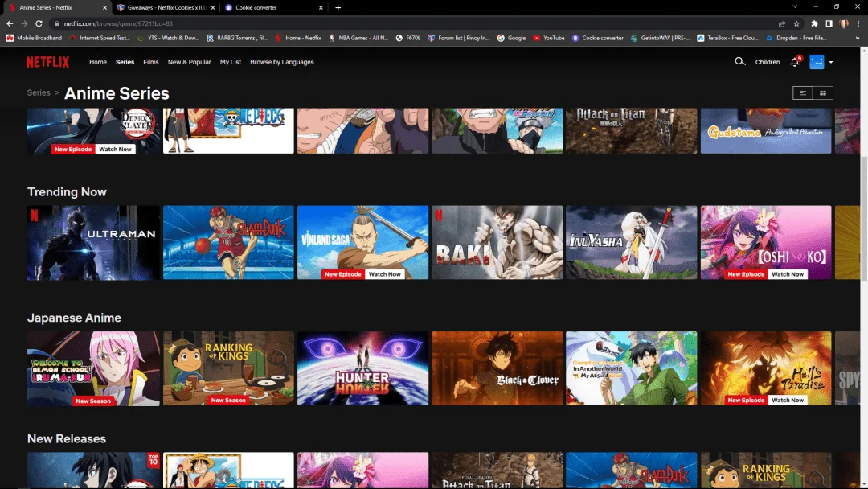Viewport: 868px width, 489px height.
Task: Open Chrome user profile picture
Action: (x=844, y=23)
